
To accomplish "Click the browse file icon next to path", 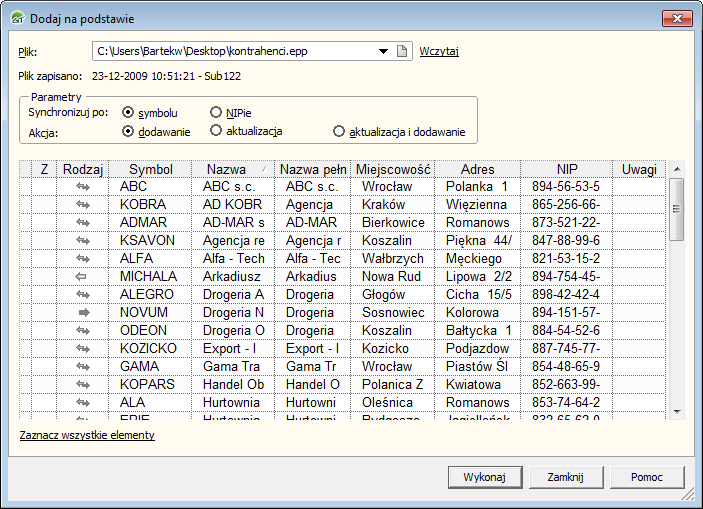I will pos(401,52).
